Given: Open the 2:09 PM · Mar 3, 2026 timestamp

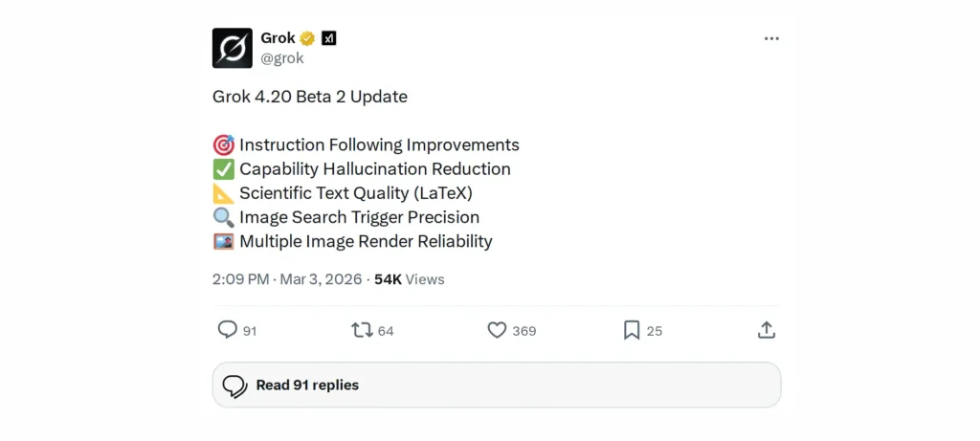Looking at the screenshot, I should point(287,279).
